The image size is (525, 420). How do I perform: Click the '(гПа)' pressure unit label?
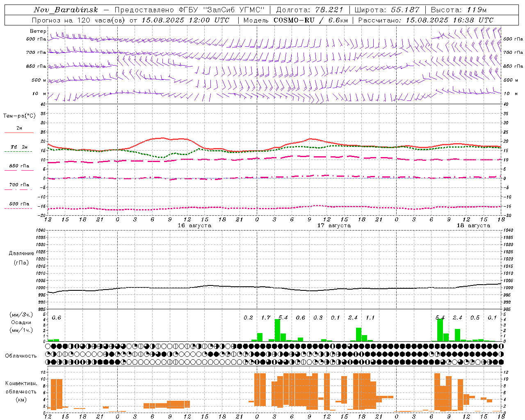(21, 262)
